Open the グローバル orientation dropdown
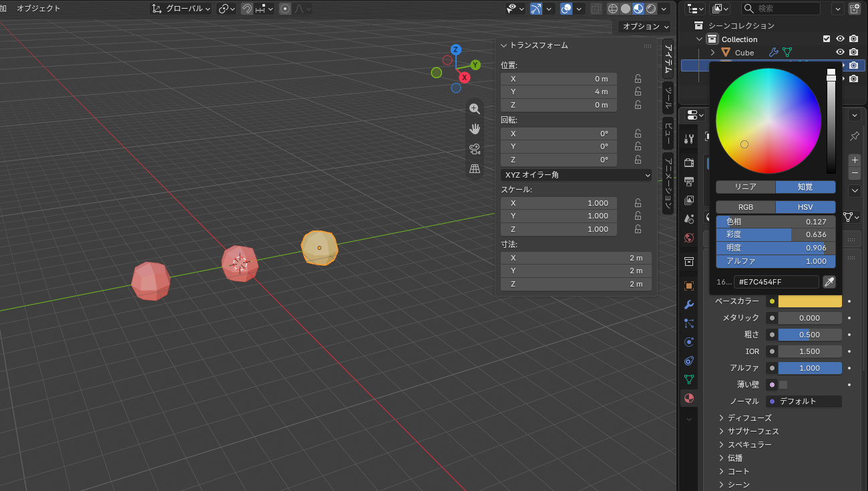 pos(181,9)
